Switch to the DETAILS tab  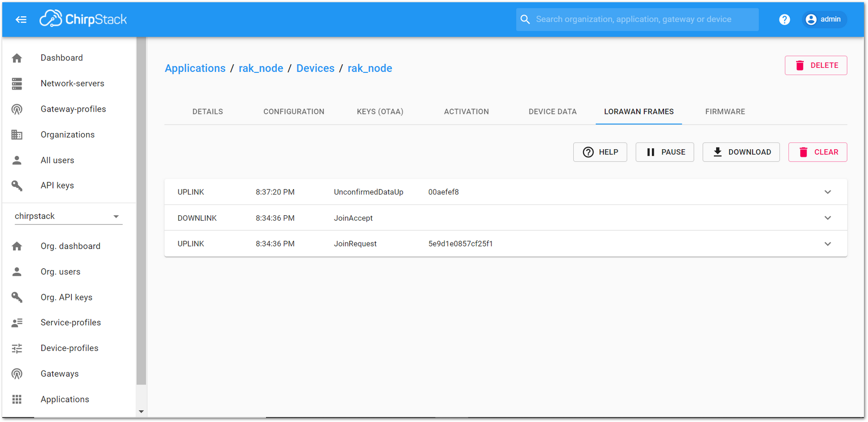pyautogui.click(x=208, y=112)
